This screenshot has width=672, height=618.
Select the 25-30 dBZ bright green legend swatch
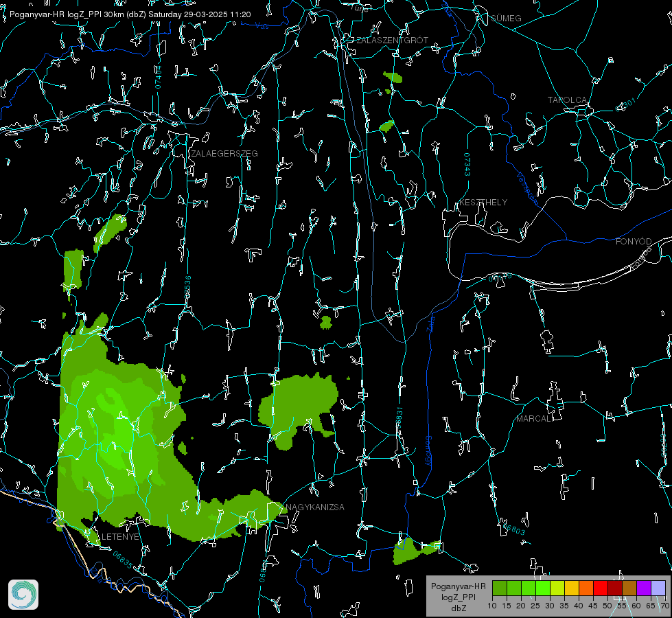[542, 588]
